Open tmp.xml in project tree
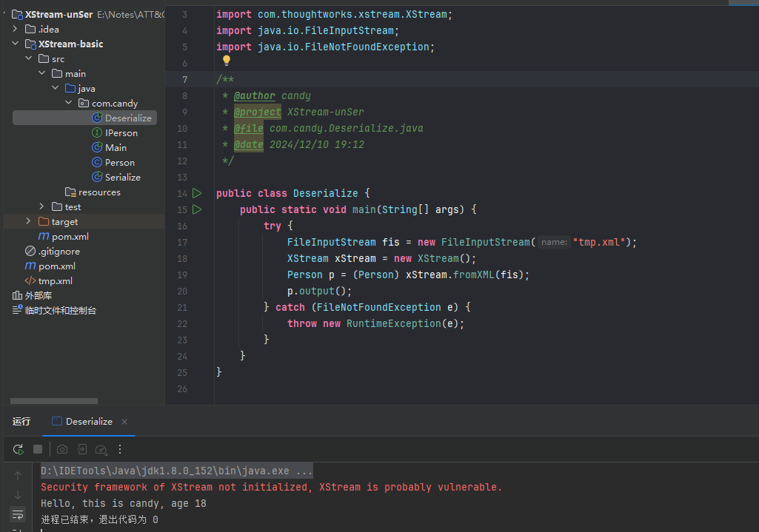This screenshot has width=759, height=532. click(x=55, y=280)
